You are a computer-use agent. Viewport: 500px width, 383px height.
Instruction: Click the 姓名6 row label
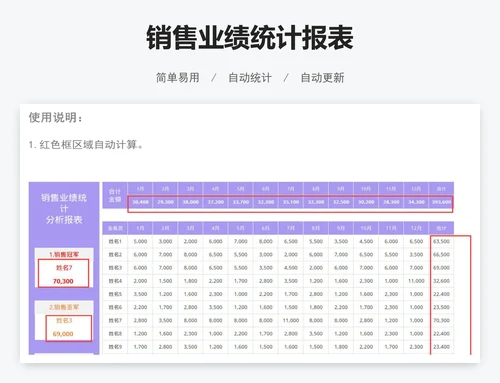coord(115,307)
